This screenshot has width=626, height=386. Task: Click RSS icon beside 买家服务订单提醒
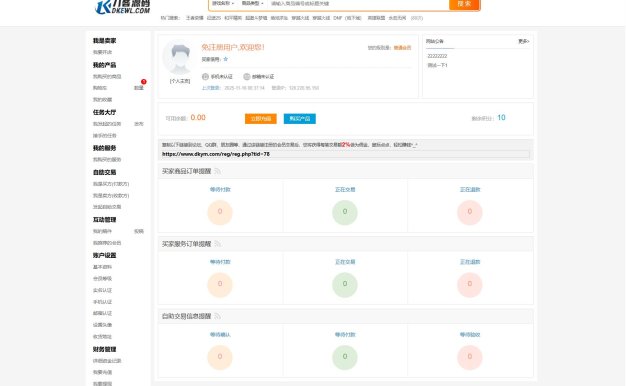coord(217,244)
